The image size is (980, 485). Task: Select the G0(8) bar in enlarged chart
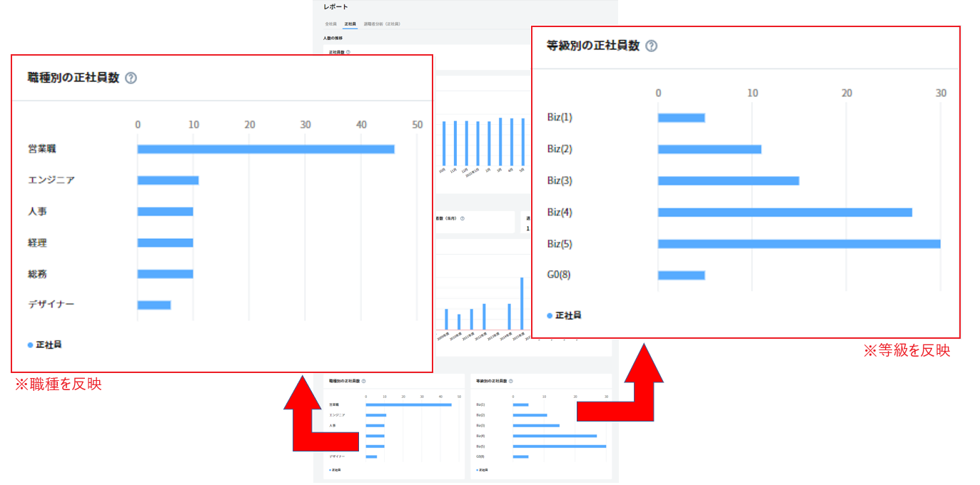(681, 275)
